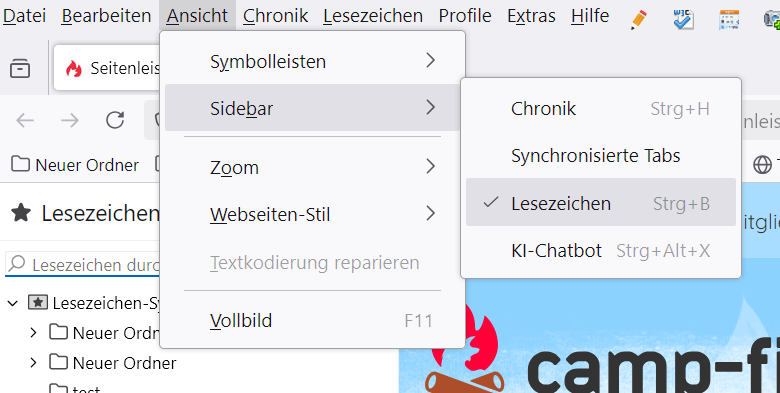Open the Chronik menu in menu bar
The image size is (780, 393).
point(276,16)
